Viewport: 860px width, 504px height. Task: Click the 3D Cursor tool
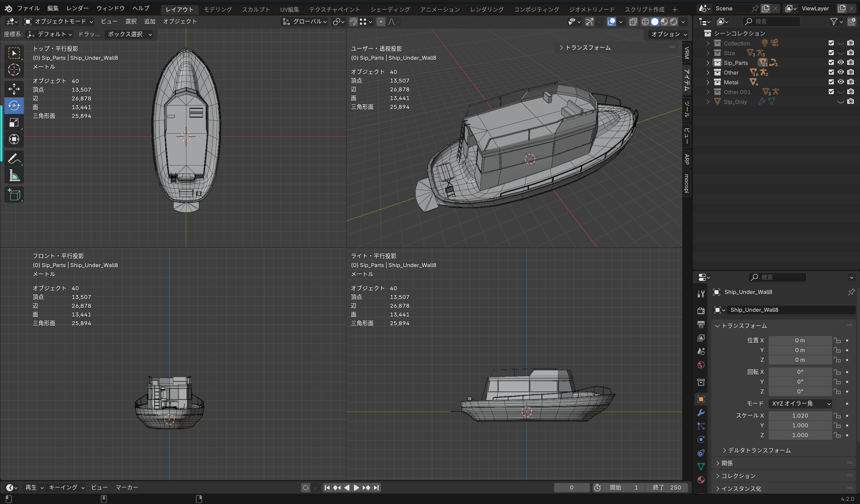tap(14, 70)
